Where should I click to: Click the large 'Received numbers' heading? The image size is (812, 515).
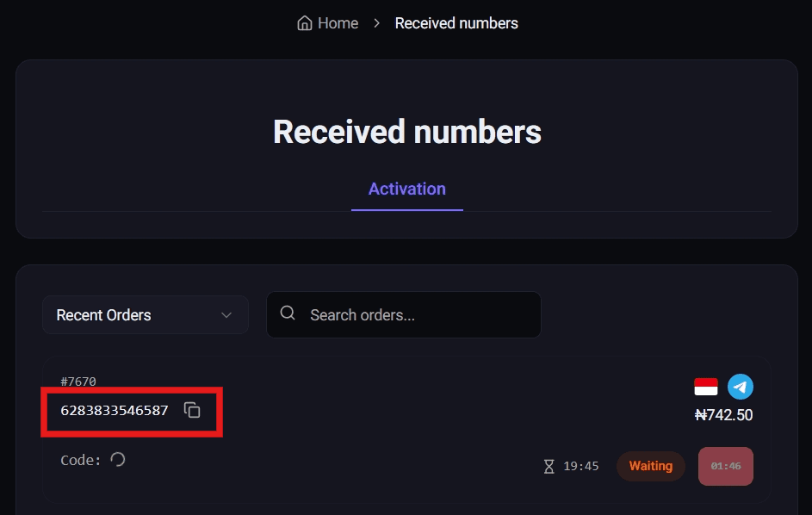[406, 132]
